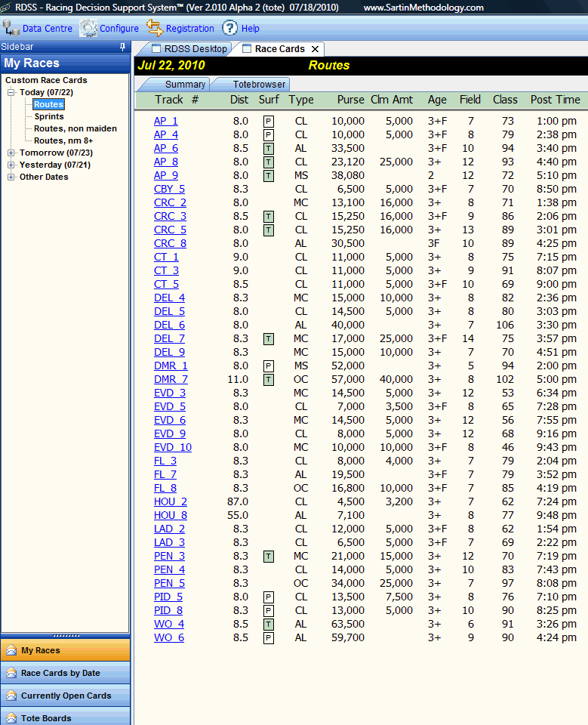This screenshot has width=588, height=725.
Task: Open the PEN 5 race link
Action: click(x=169, y=584)
